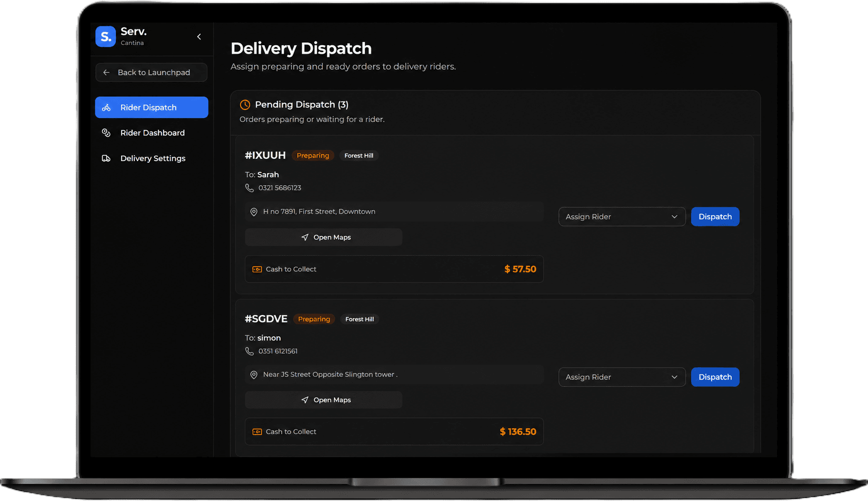Image resolution: width=868 pixels, height=502 pixels.
Task: Click the phone number 0321 5686123
Action: point(280,188)
